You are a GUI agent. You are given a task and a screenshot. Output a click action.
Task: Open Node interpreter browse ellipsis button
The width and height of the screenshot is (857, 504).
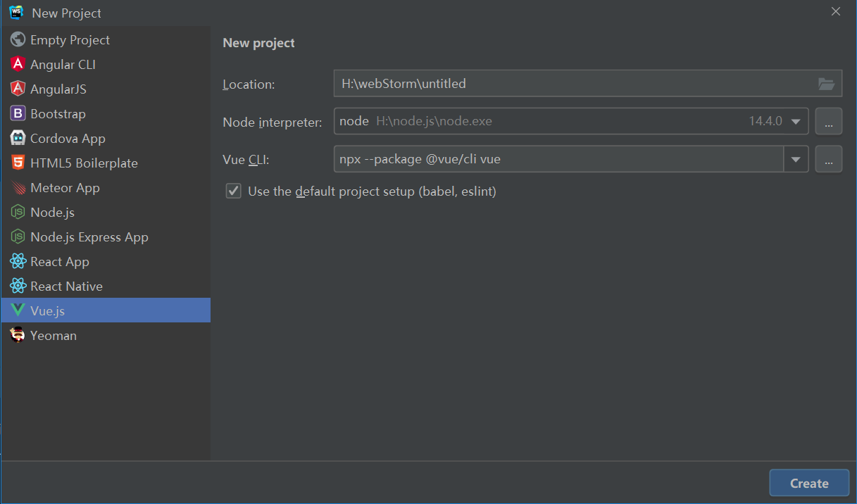click(x=829, y=122)
